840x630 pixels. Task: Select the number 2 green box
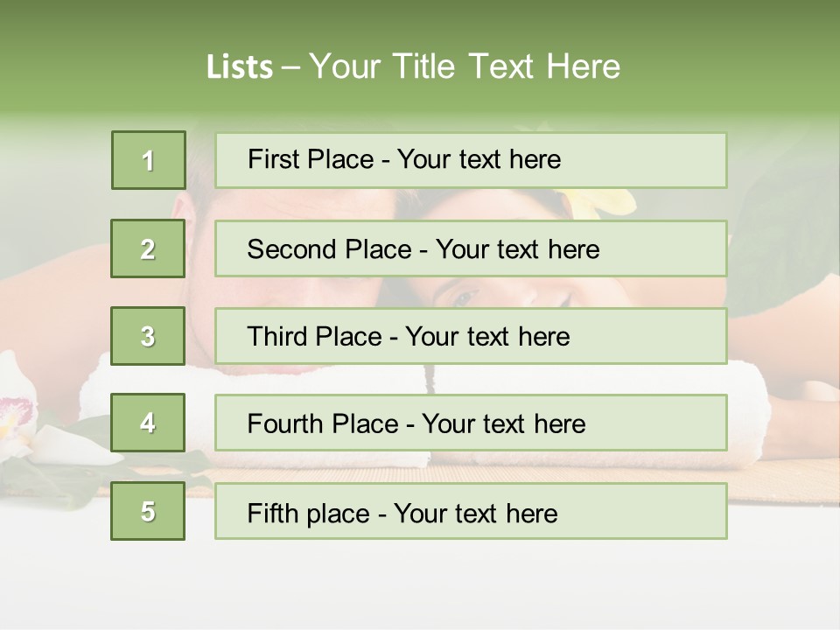pos(148,248)
